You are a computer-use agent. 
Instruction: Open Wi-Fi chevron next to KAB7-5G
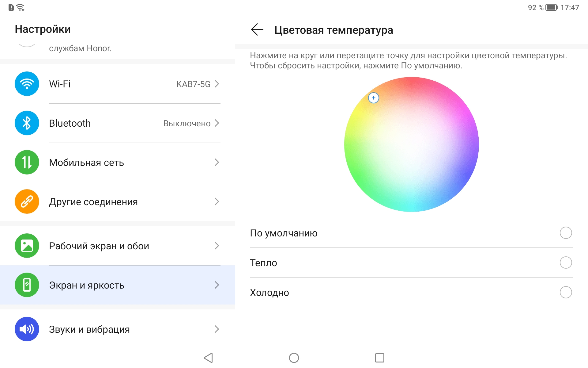click(217, 84)
